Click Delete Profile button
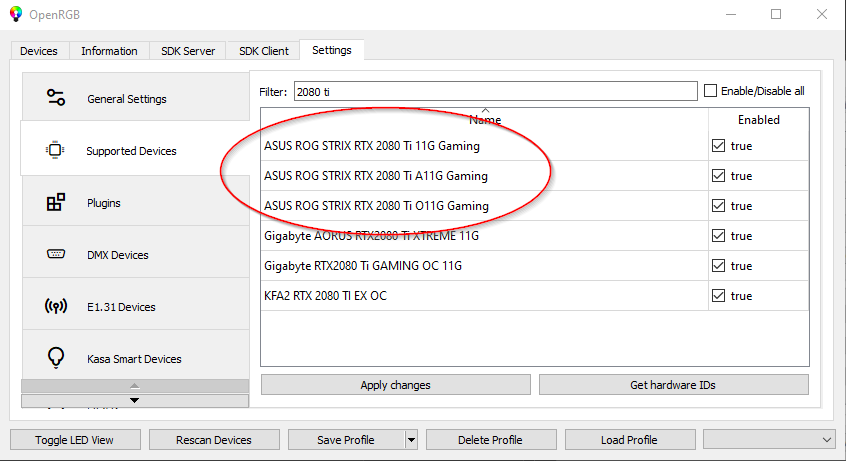 pos(490,440)
